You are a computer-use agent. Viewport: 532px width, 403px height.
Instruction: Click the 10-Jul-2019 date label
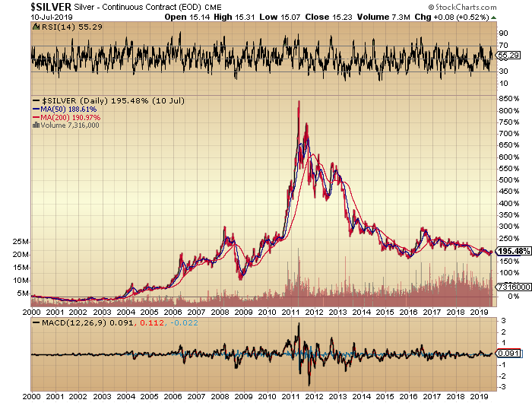(x=52, y=17)
